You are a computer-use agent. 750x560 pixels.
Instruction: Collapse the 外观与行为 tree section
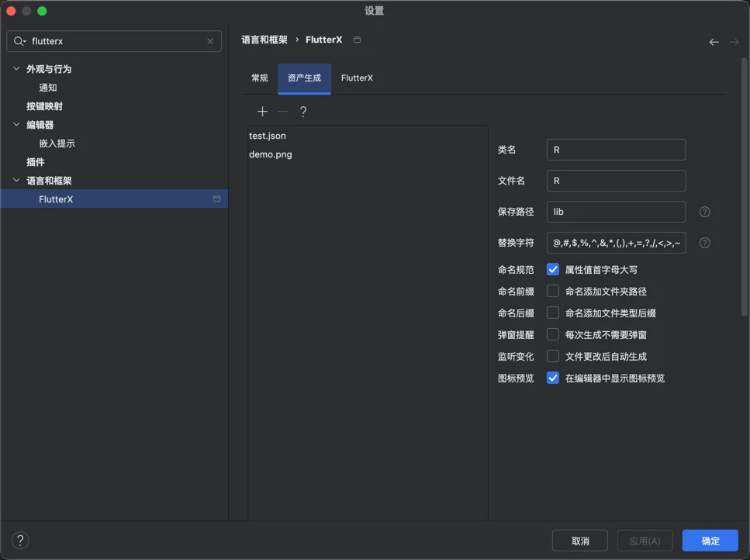(x=16, y=69)
